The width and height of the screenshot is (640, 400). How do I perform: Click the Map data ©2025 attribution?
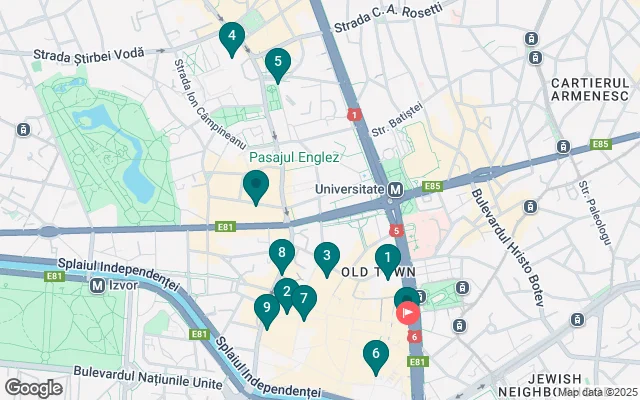pyautogui.click(x=597, y=391)
